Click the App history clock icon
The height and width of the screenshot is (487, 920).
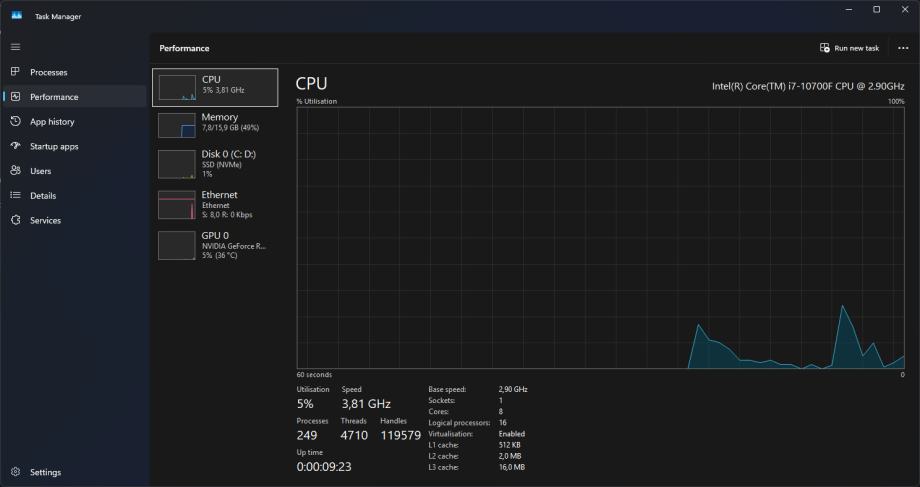15,121
